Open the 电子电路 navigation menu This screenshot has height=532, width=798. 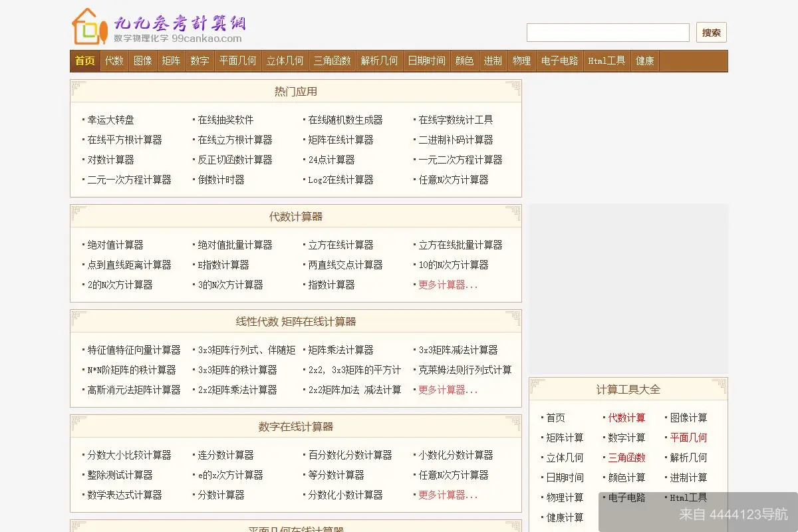coord(559,61)
